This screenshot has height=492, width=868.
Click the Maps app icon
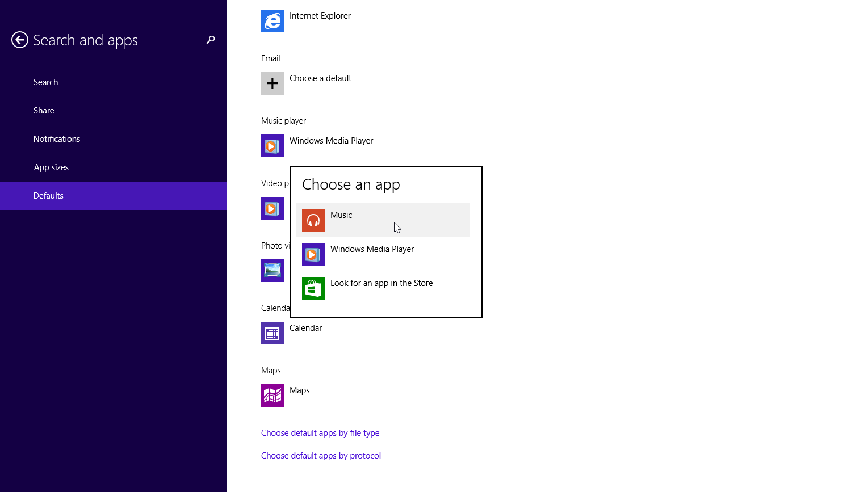(272, 396)
